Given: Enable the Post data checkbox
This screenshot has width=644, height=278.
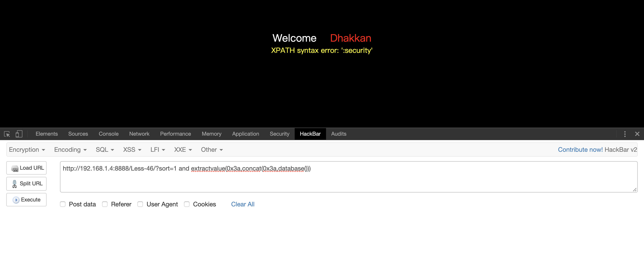Looking at the screenshot, I should coord(63,204).
